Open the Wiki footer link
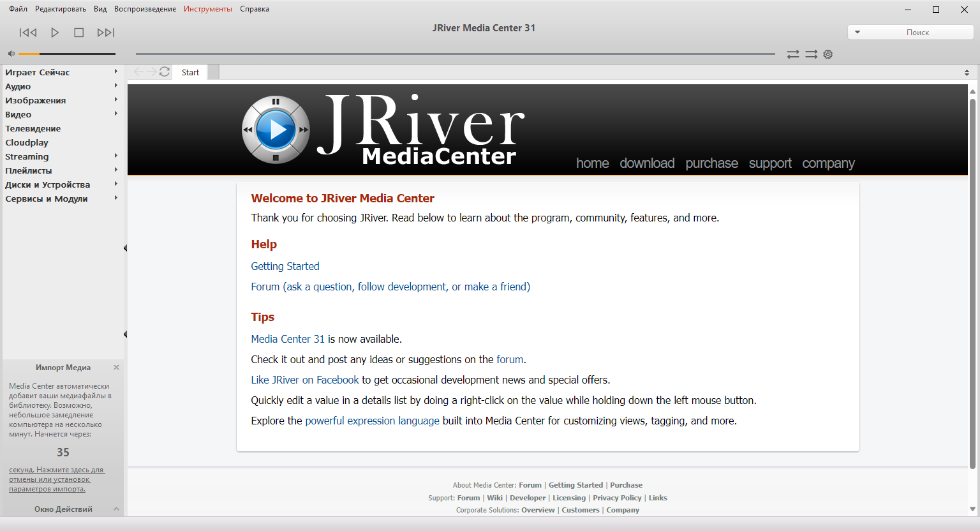This screenshot has width=980, height=531. (x=495, y=498)
